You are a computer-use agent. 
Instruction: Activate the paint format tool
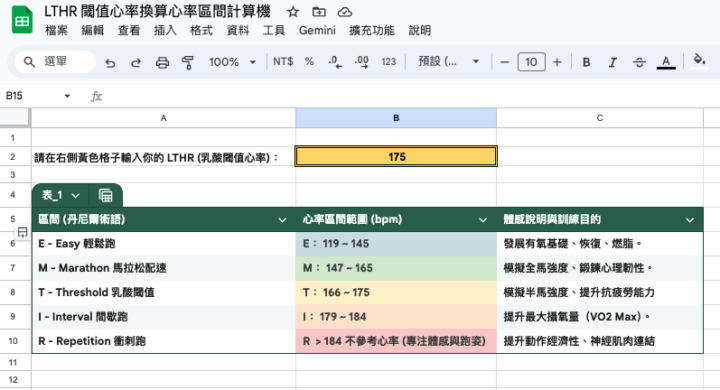(188, 62)
